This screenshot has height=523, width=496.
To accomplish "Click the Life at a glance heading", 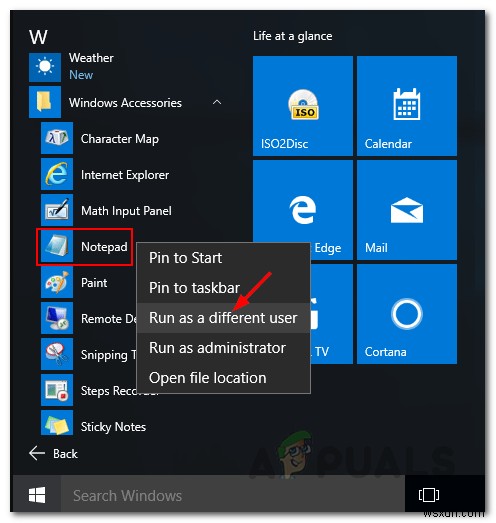I will 293,36.
